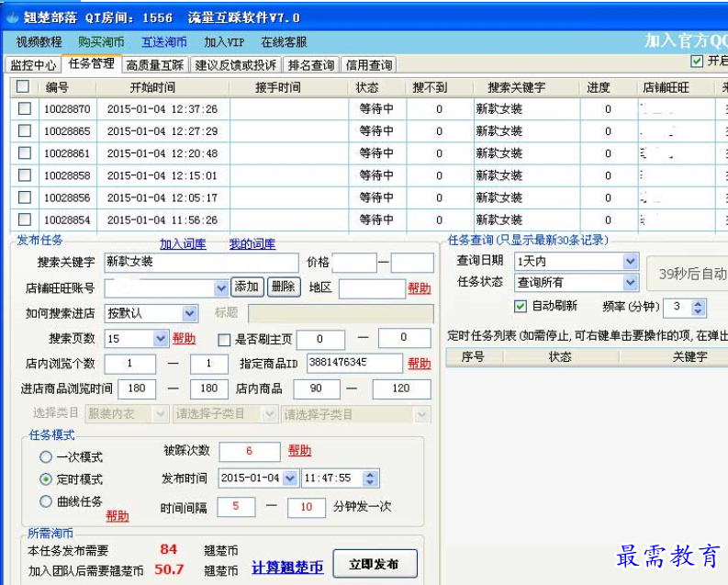Viewport: 728px width, 585px height.
Task: Open the 购买淘币 menu
Action: pyautogui.click(x=101, y=42)
